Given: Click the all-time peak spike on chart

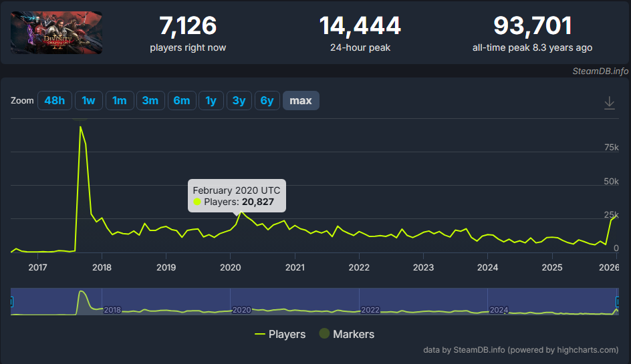Looking at the screenshot, I should click(80, 127).
